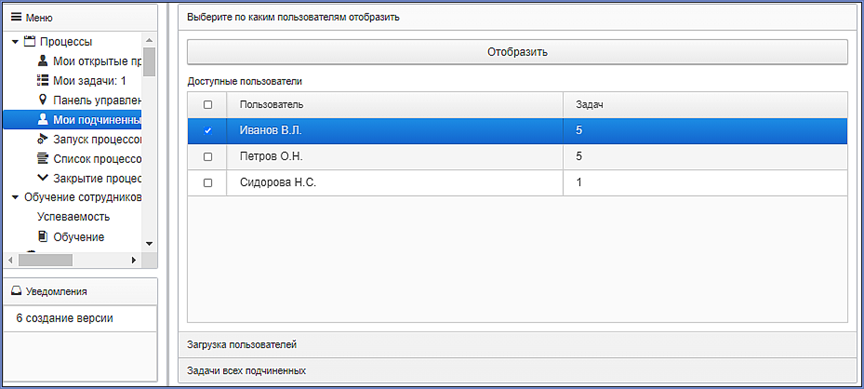Sort by Задач column header
The image size is (864, 389).
click(705, 105)
